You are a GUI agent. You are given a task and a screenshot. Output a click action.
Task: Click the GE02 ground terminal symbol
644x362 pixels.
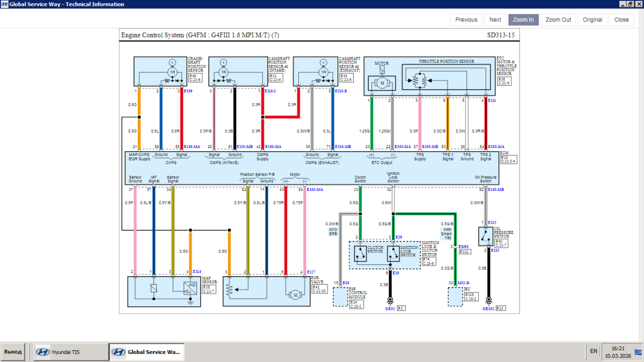coord(390,301)
